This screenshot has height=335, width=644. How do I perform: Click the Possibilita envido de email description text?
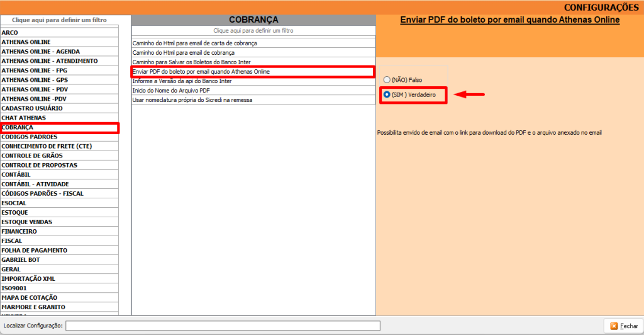489,133
